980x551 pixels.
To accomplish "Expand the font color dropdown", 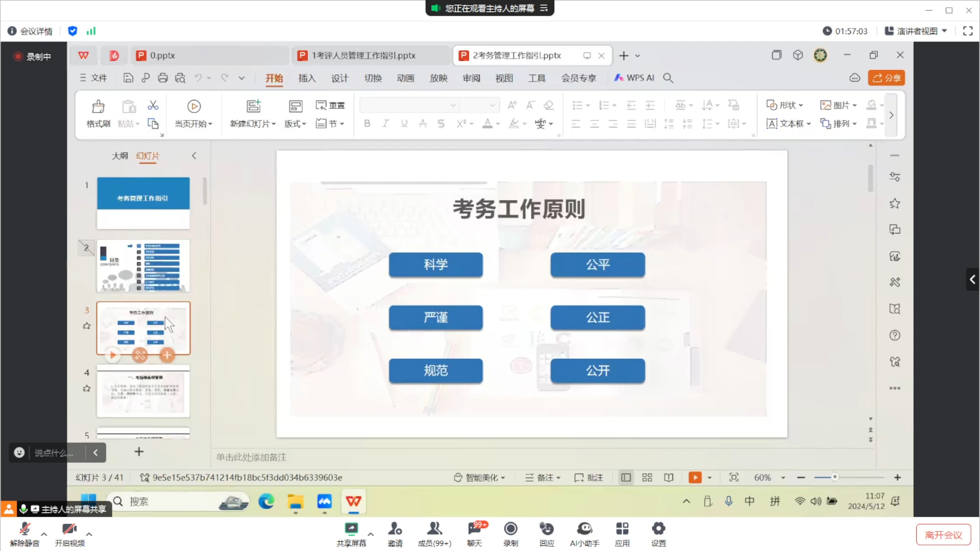I will (x=498, y=123).
